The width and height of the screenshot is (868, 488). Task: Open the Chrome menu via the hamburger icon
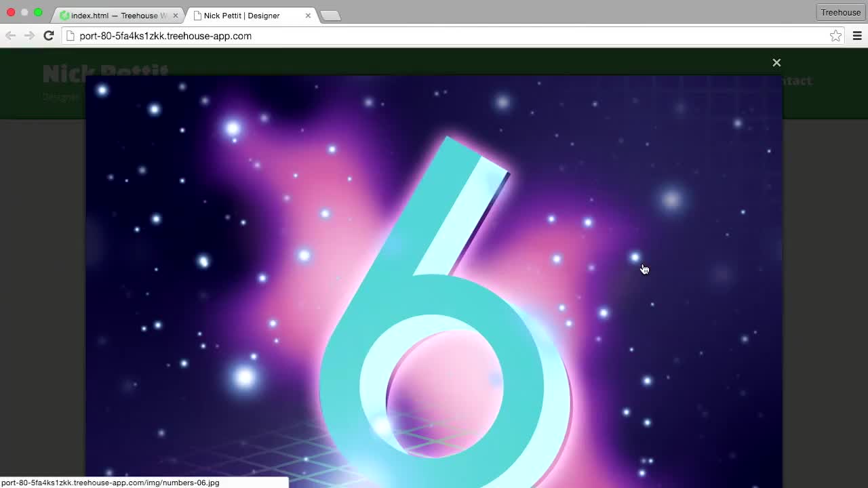[x=857, y=36]
